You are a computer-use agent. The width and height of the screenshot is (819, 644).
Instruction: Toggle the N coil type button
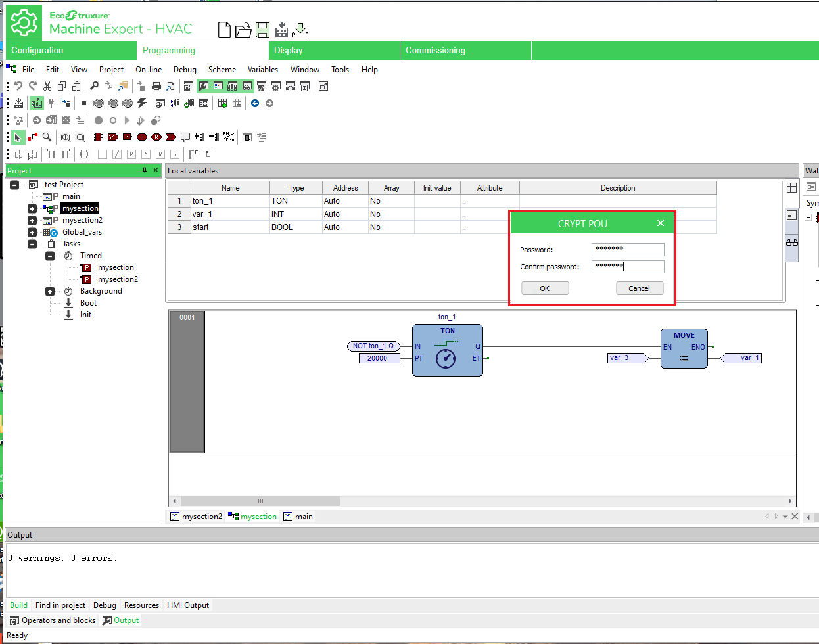pyautogui.click(x=146, y=154)
